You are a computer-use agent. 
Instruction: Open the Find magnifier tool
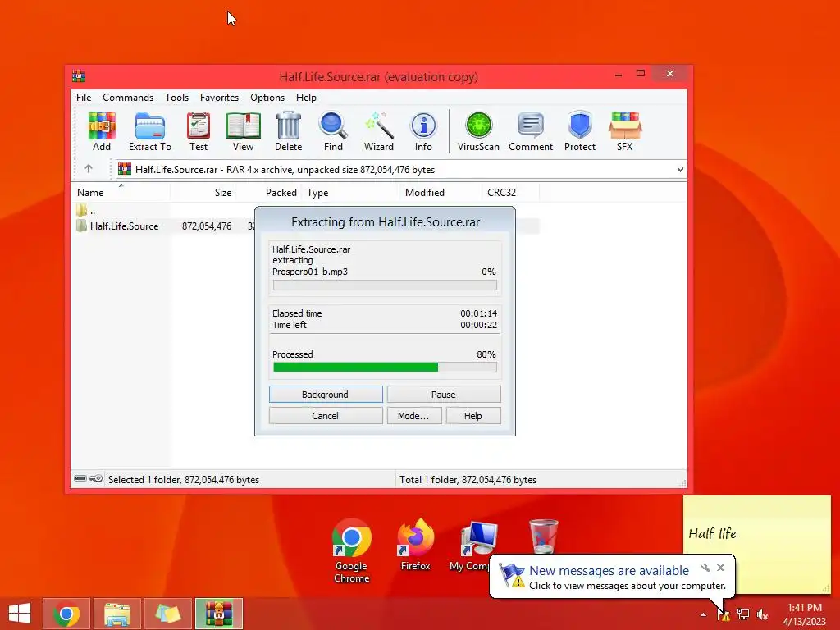[333, 131]
